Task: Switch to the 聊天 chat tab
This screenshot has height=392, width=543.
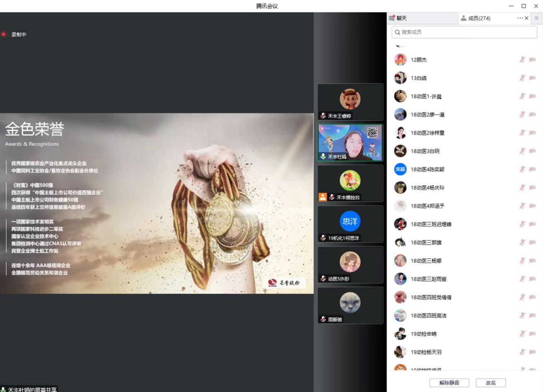Action: point(423,18)
